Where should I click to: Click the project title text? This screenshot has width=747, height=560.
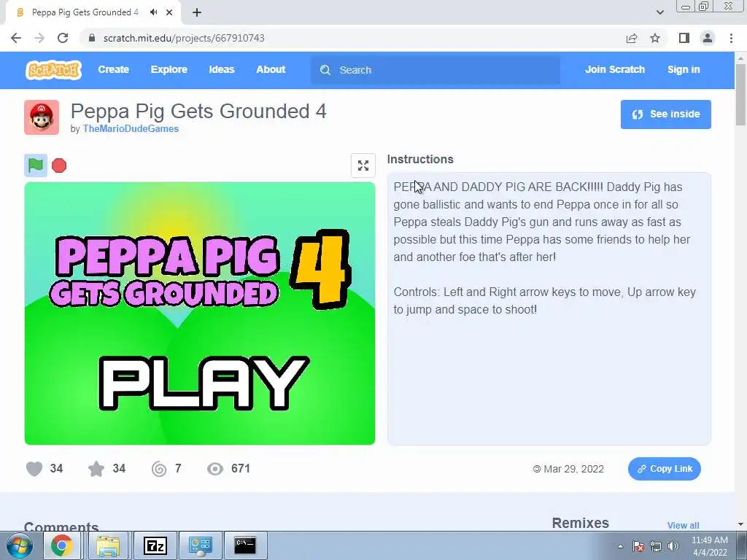[x=198, y=111]
